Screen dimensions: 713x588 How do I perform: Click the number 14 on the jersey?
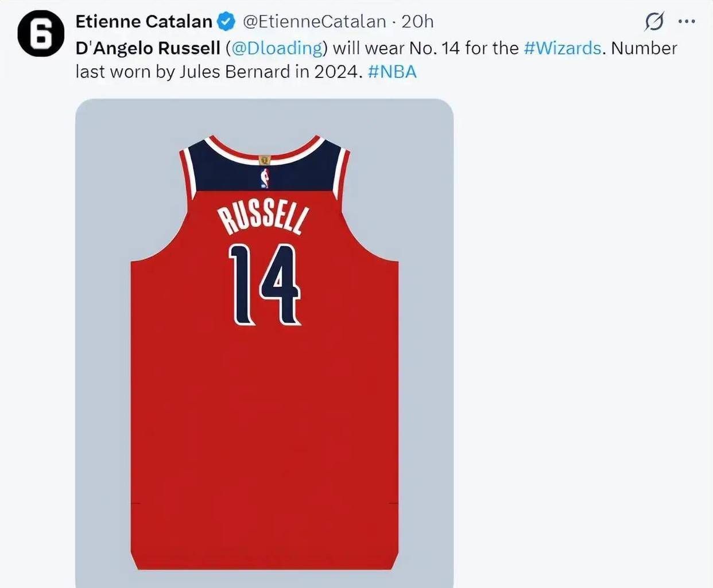pyautogui.click(x=265, y=284)
